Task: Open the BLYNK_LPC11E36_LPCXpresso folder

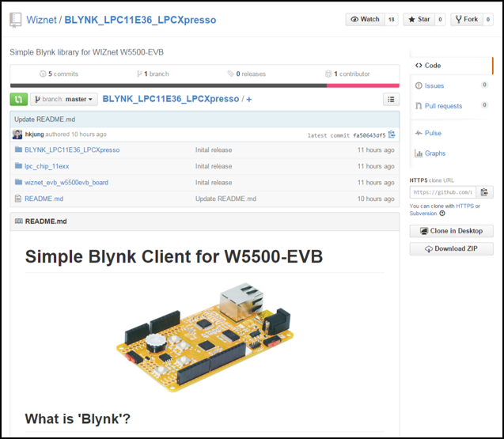Action: tap(72, 149)
